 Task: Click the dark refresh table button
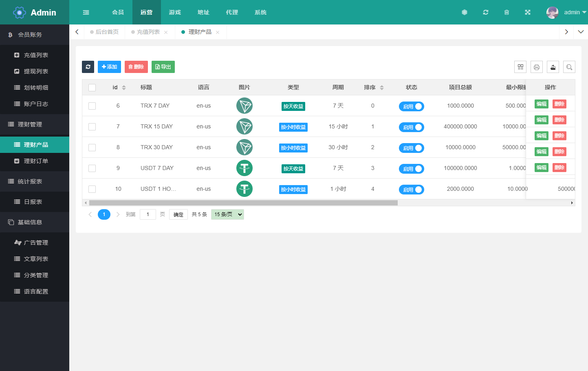tap(88, 67)
